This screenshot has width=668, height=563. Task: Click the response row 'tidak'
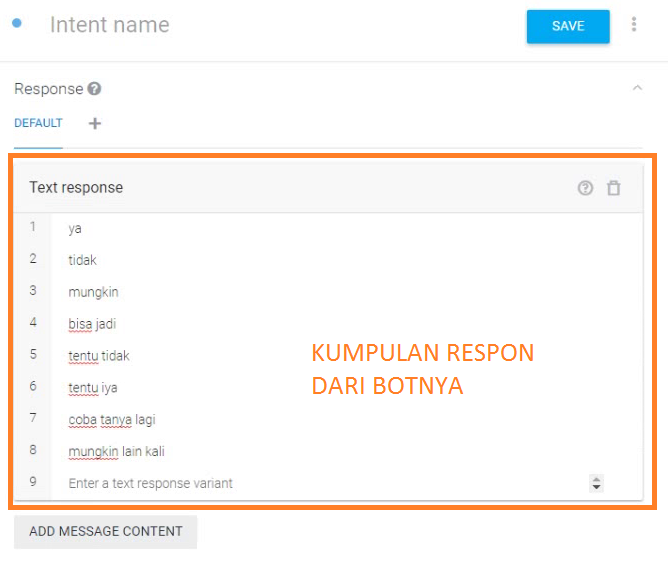(x=346, y=260)
